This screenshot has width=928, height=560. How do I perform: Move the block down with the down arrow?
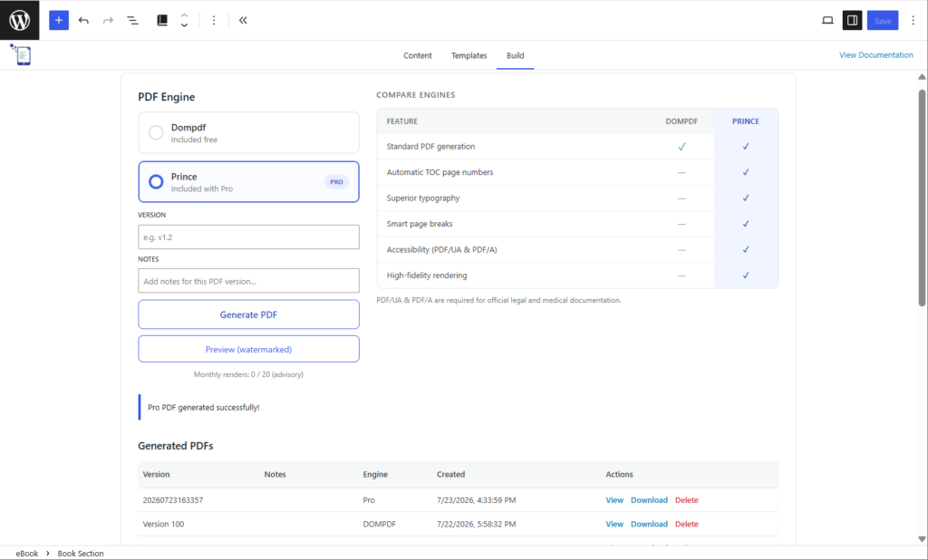pyautogui.click(x=185, y=25)
